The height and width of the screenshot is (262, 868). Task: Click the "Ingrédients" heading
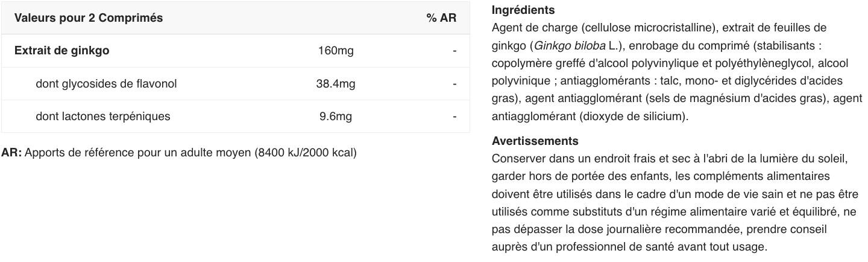click(523, 10)
